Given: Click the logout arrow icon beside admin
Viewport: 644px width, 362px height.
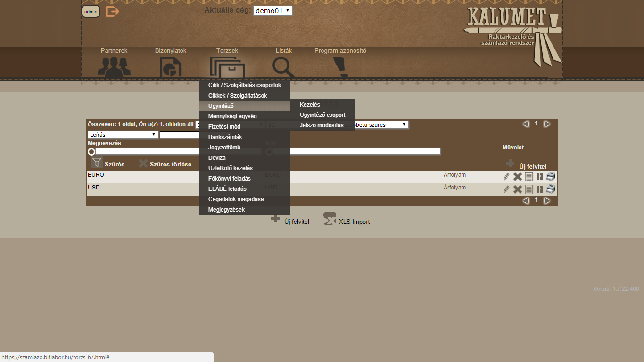Looking at the screenshot, I should click(112, 11).
